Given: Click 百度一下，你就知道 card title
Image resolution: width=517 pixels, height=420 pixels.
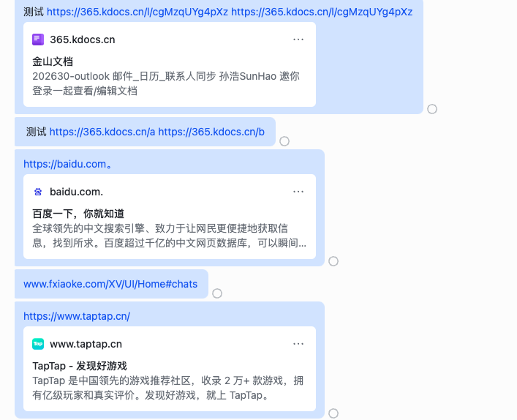Looking at the screenshot, I should coord(78,214).
